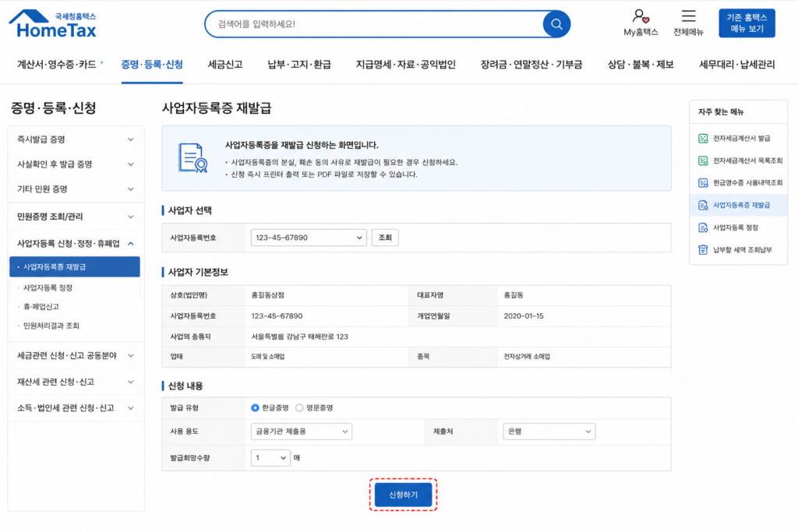
Task: Open 발급희망수량 dropdown
Action: point(270,458)
